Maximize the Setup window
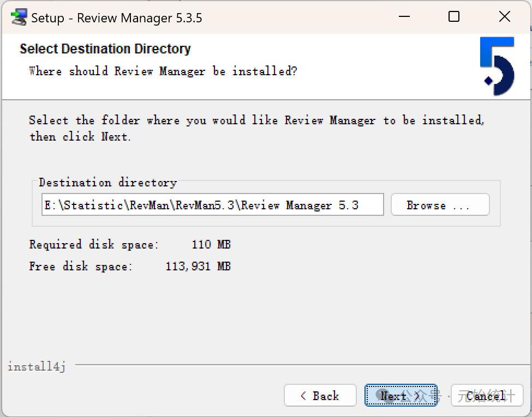The image size is (532, 417). point(454,17)
